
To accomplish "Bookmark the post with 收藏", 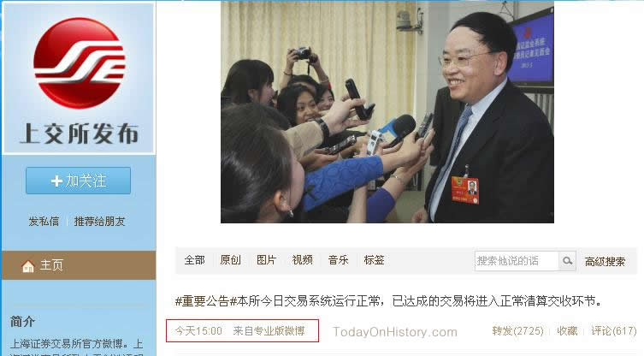I will coord(567,331).
